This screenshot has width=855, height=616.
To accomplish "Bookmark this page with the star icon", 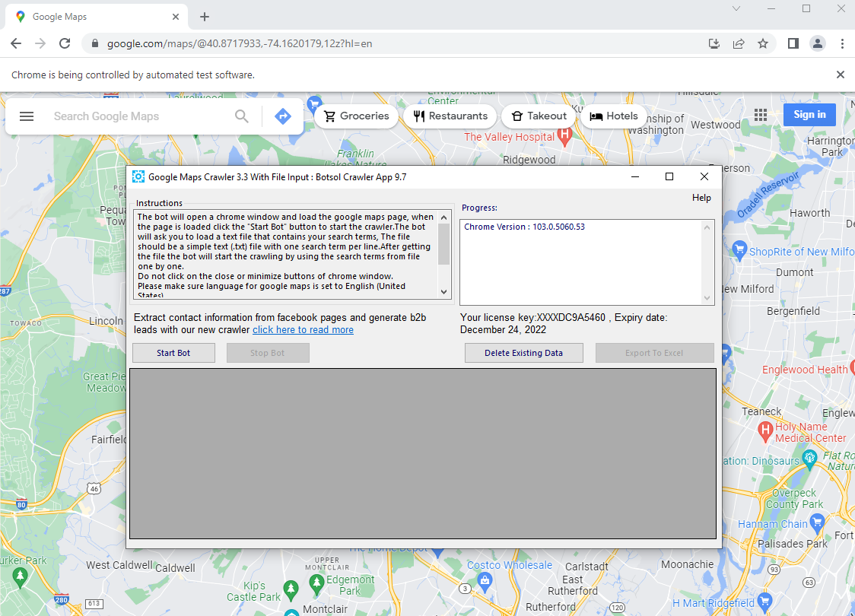I will (763, 43).
